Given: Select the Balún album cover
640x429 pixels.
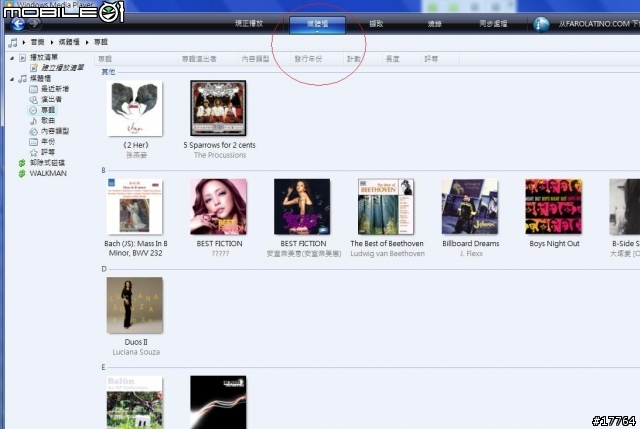Looking at the screenshot, I should coord(135,402).
